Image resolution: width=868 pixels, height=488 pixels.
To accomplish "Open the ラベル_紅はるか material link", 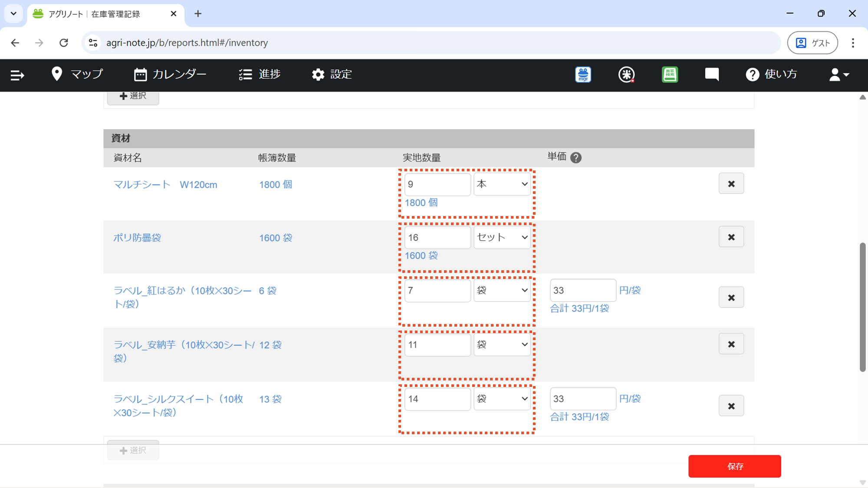I will click(182, 297).
